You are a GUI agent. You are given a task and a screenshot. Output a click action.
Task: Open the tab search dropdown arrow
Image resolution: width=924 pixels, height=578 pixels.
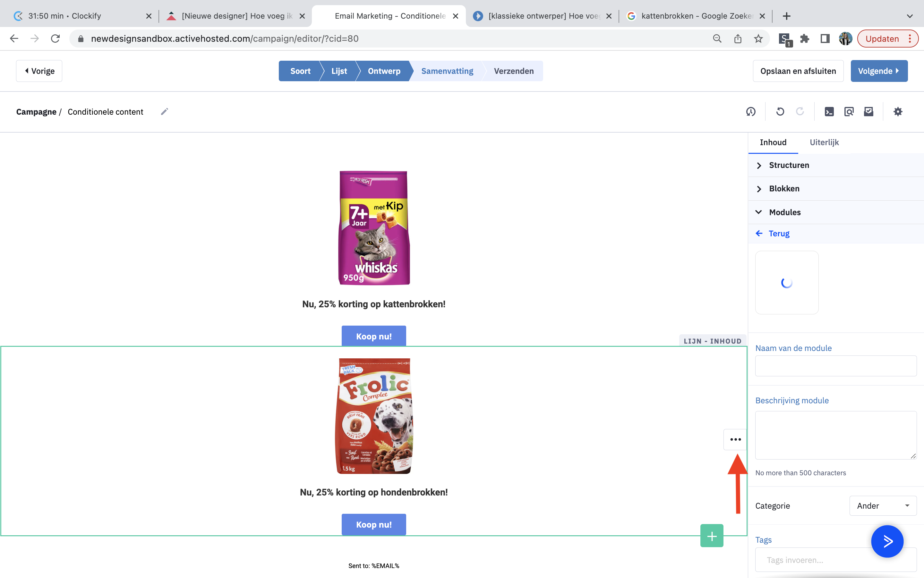(910, 16)
